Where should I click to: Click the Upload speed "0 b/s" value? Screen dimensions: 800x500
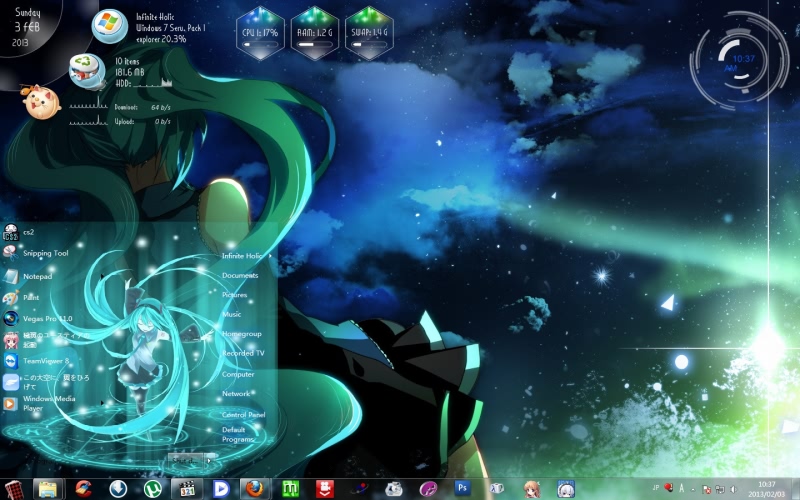(x=162, y=121)
